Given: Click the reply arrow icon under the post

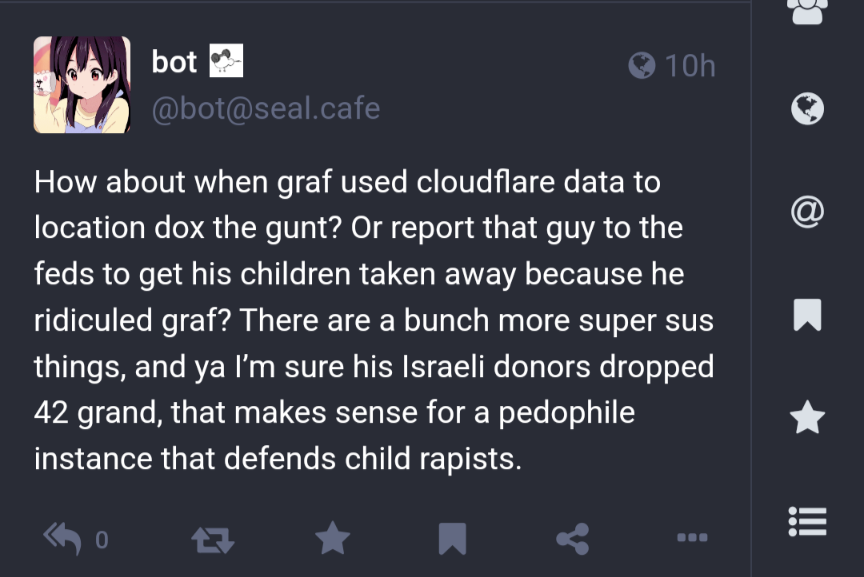Looking at the screenshot, I should pos(62,539).
